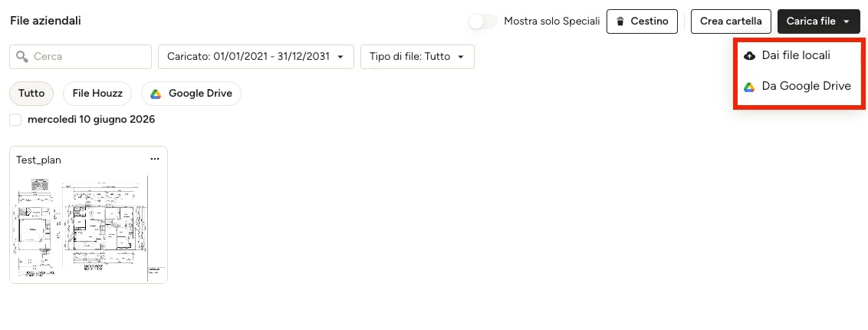Expand the Tipo di file dropdown
868x330 pixels.
pos(417,57)
